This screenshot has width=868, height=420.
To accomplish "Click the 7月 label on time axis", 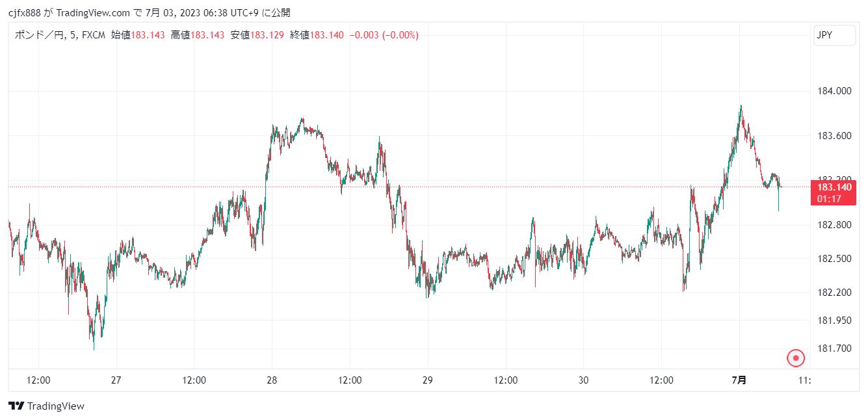I will (739, 380).
